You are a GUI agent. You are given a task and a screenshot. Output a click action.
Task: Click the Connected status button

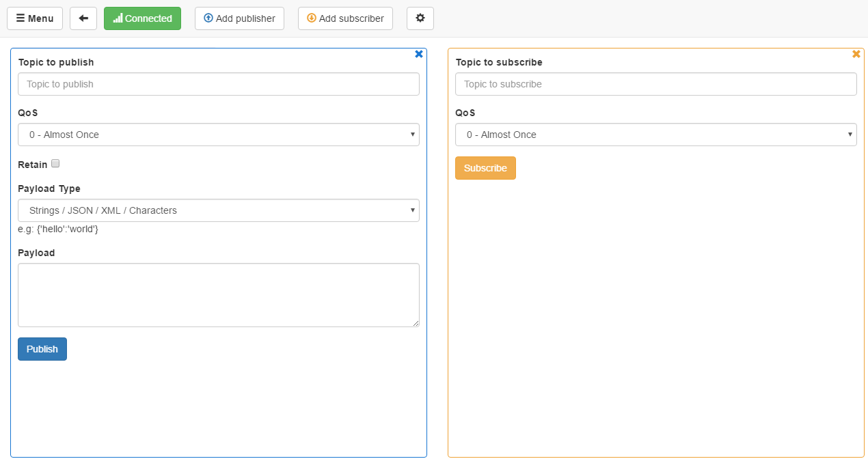(x=142, y=18)
